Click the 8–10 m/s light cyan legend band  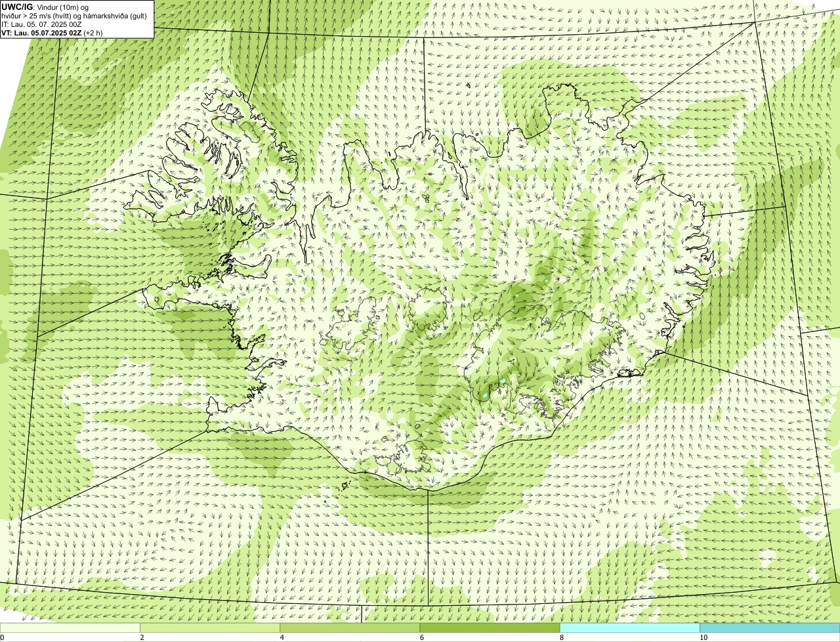630,628
